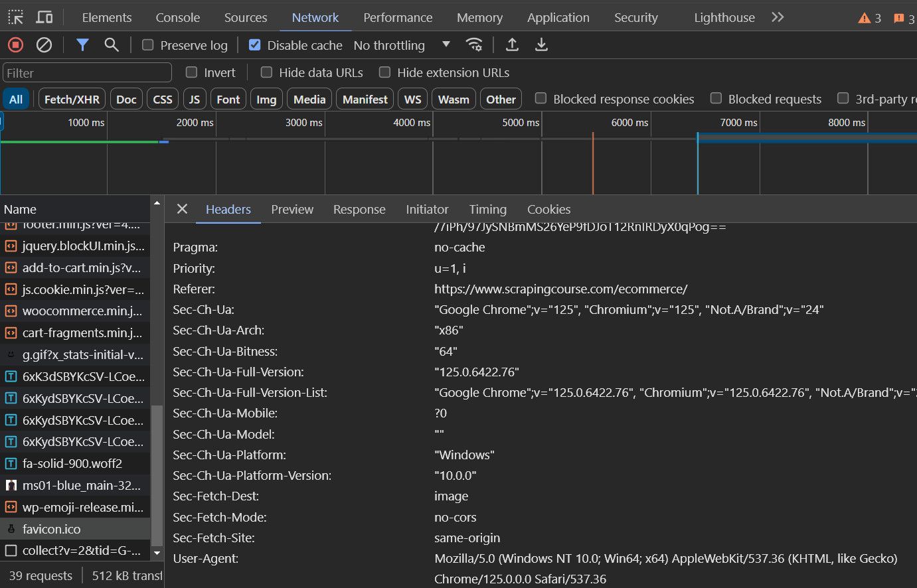Filter by Img type
This screenshot has height=588, width=917.
coord(266,100)
